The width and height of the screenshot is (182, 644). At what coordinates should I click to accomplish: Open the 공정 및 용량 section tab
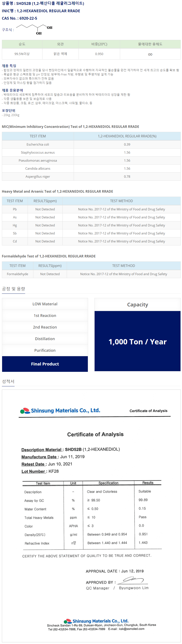14,289
